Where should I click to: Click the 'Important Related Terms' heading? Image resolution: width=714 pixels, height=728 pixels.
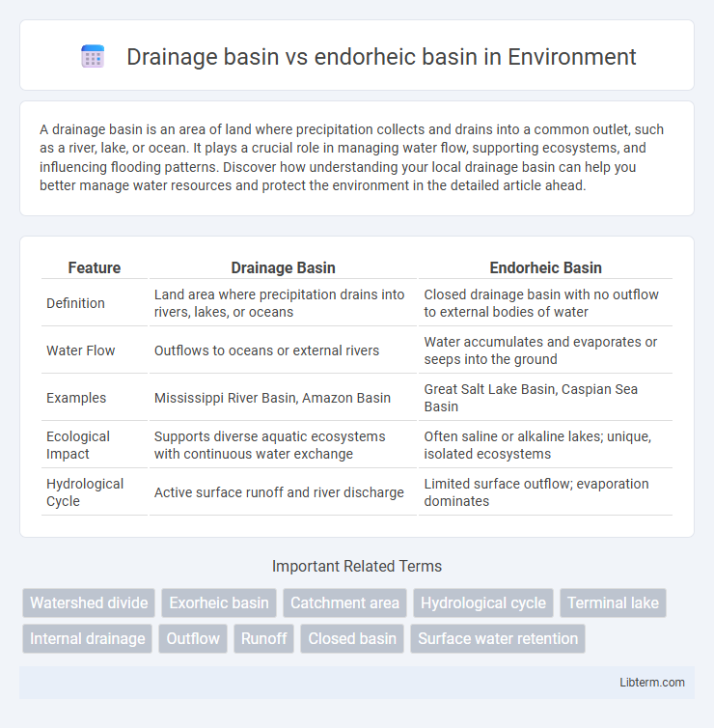(x=357, y=566)
